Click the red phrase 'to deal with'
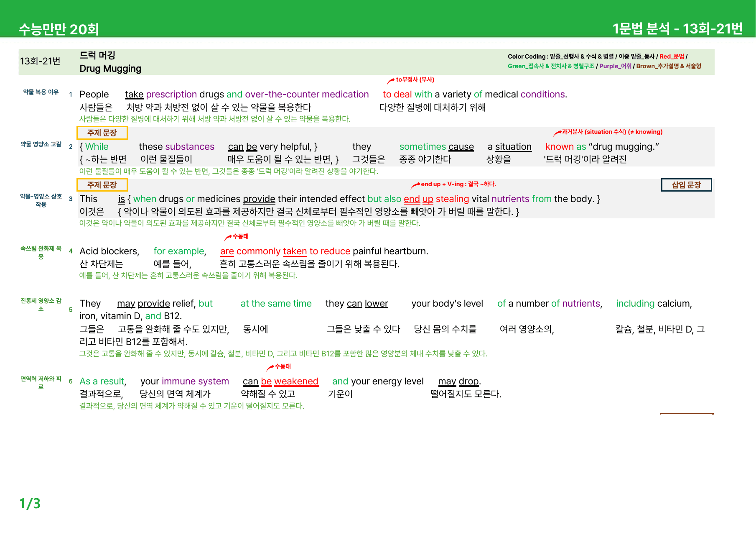Viewport: 756px width, 535px height. 407,95
